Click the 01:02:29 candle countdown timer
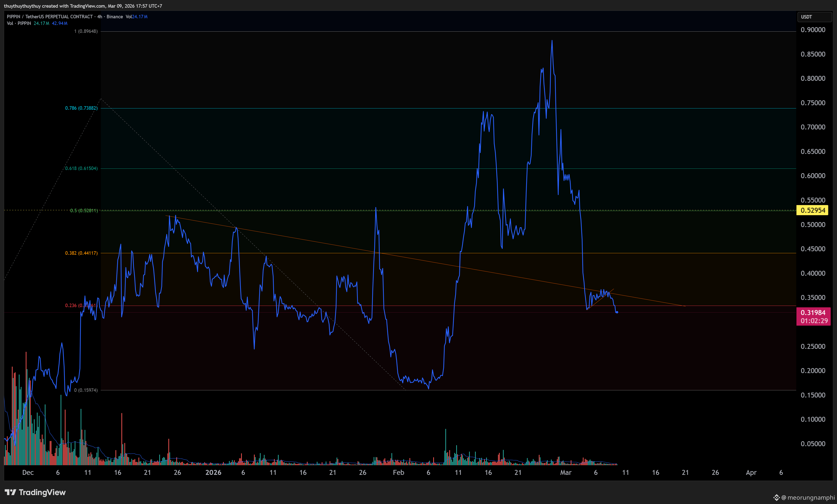This screenshot has width=837, height=504. [814, 321]
